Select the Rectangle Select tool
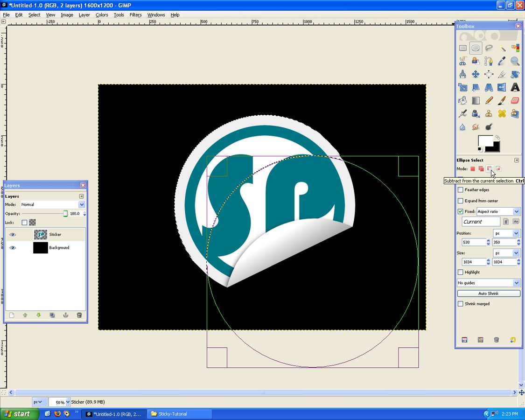Viewport: 525px width, 420px height. pos(463,48)
